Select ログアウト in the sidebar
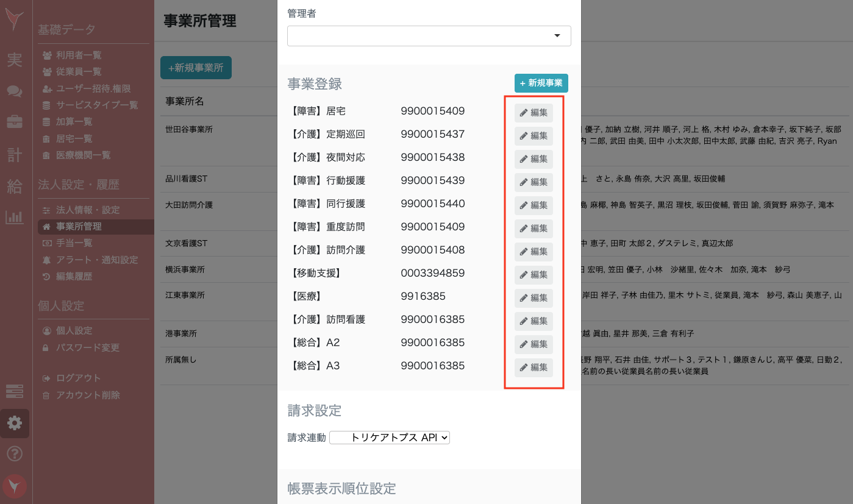This screenshot has width=853, height=504. coord(78,378)
